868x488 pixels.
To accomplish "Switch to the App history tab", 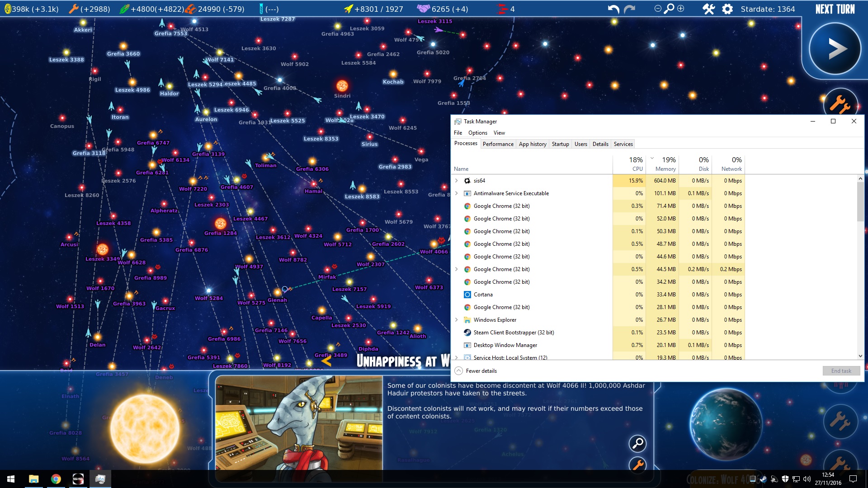I will pyautogui.click(x=533, y=144).
